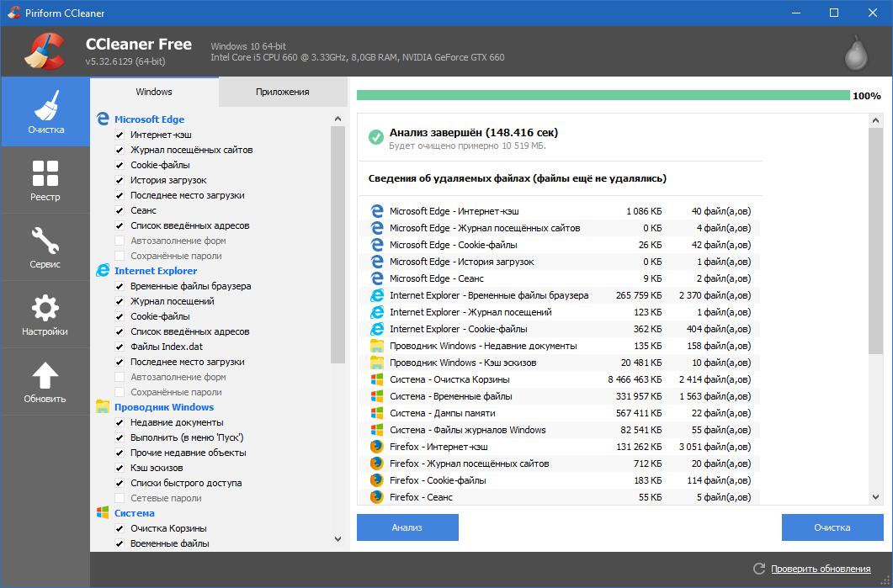Click Проверить обновления link
This screenshot has width=893, height=588.
[x=821, y=569]
